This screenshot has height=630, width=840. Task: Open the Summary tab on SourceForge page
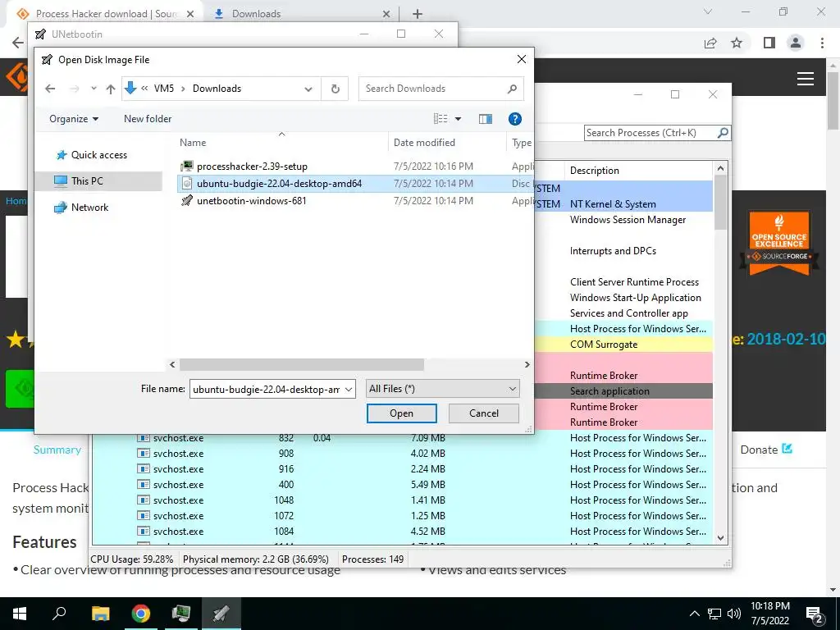tap(57, 450)
